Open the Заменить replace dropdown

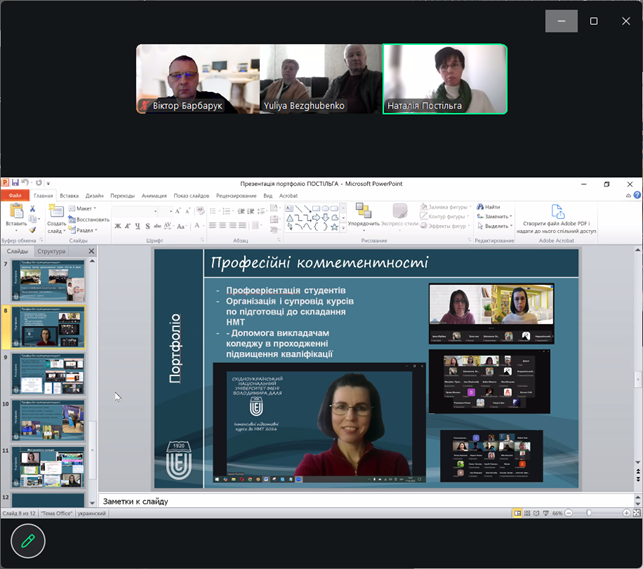click(x=495, y=216)
